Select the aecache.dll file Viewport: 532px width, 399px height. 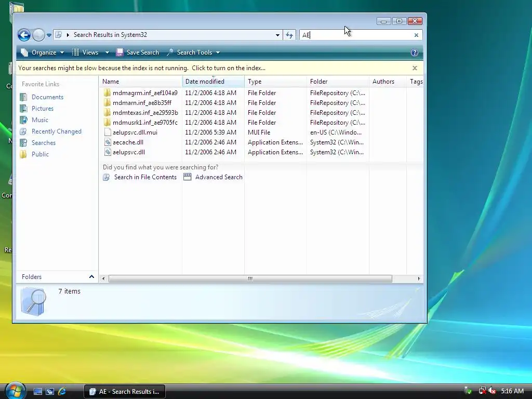point(128,142)
